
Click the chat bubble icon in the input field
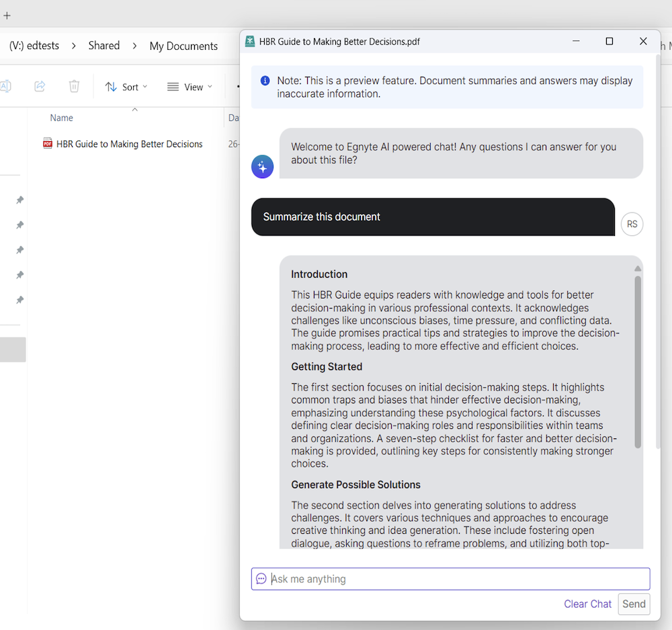(261, 579)
